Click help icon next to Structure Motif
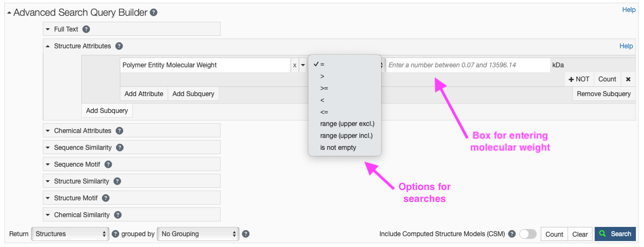Image resolution: width=644 pixels, height=247 pixels. [106, 198]
